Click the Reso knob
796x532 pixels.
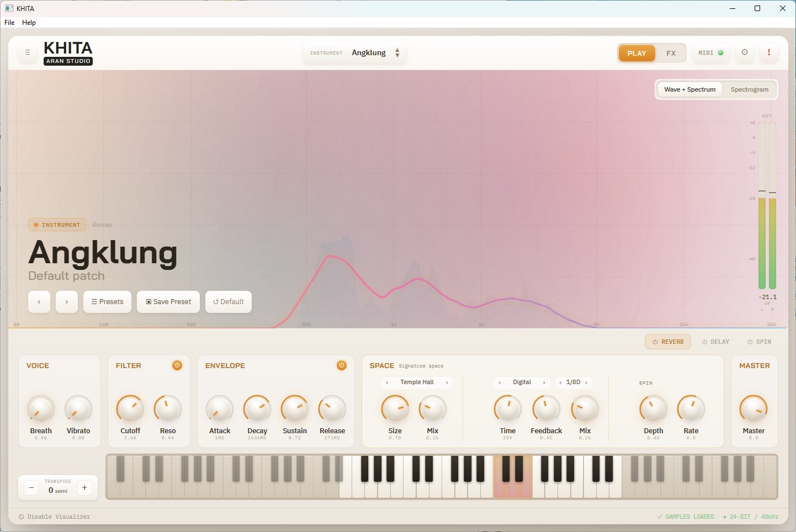(x=168, y=409)
